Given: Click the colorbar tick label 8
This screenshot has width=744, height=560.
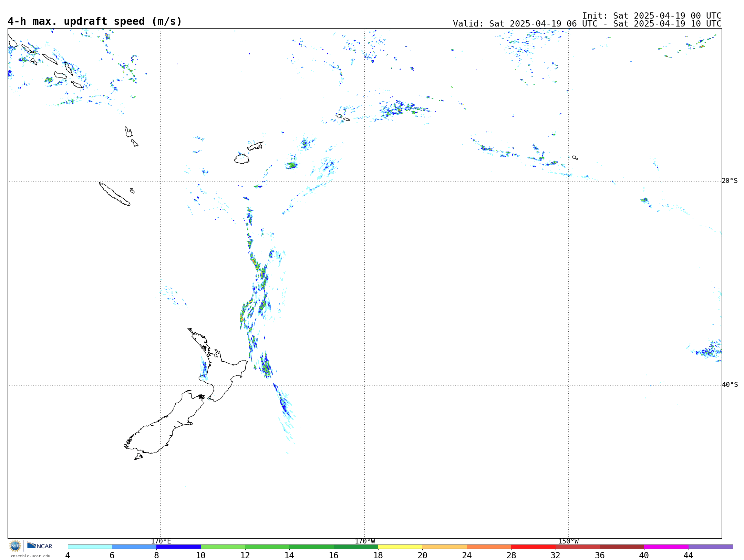Looking at the screenshot, I should coord(156,555).
